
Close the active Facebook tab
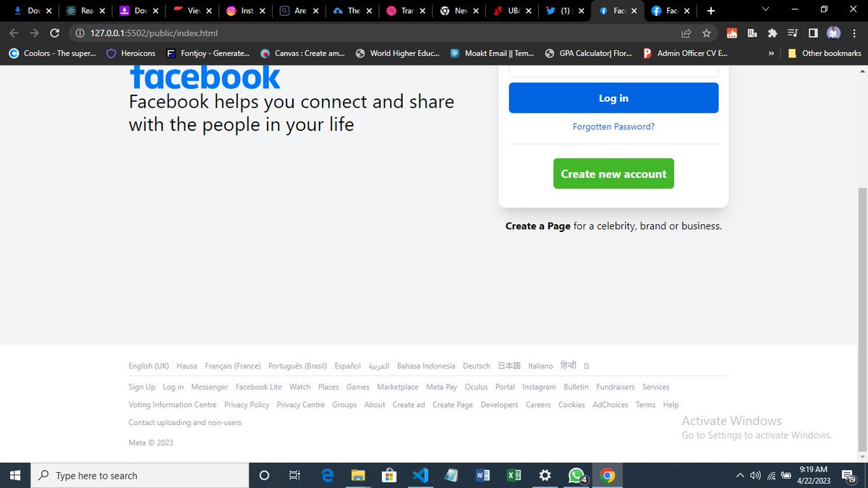click(635, 11)
